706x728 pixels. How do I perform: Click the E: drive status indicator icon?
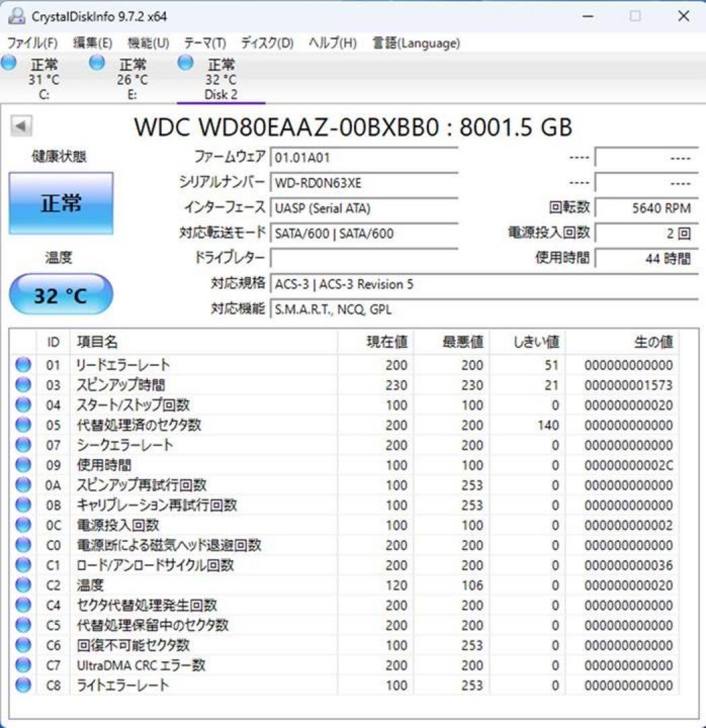coord(96,62)
